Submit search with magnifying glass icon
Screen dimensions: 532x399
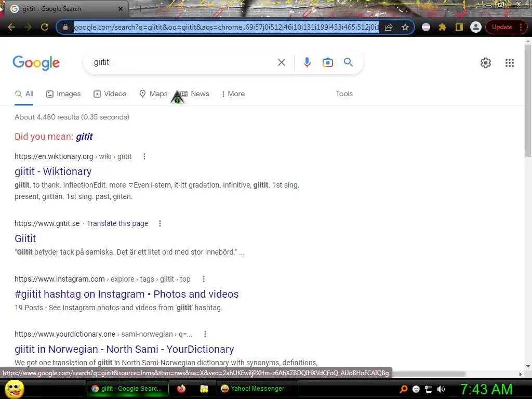coord(348,62)
